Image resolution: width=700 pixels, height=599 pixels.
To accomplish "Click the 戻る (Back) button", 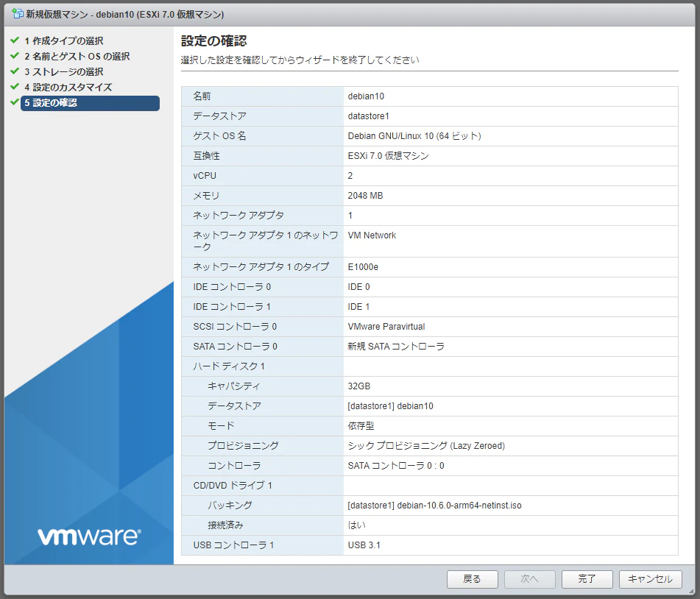I will pos(473,579).
